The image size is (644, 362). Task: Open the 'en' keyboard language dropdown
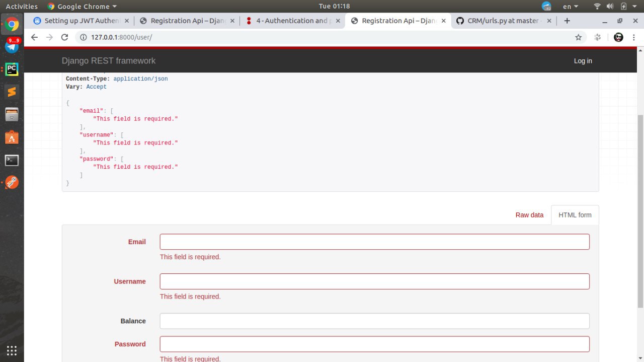coord(571,7)
